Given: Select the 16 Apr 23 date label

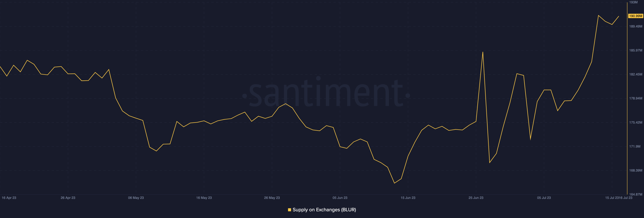Looking at the screenshot, I should click(x=9, y=198).
